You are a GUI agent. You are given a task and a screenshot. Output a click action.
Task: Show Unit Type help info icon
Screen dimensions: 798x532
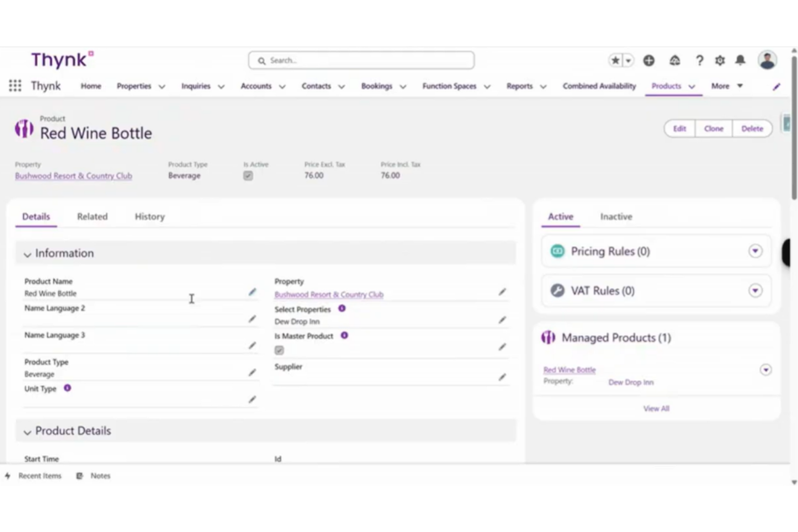click(x=67, y=388)
